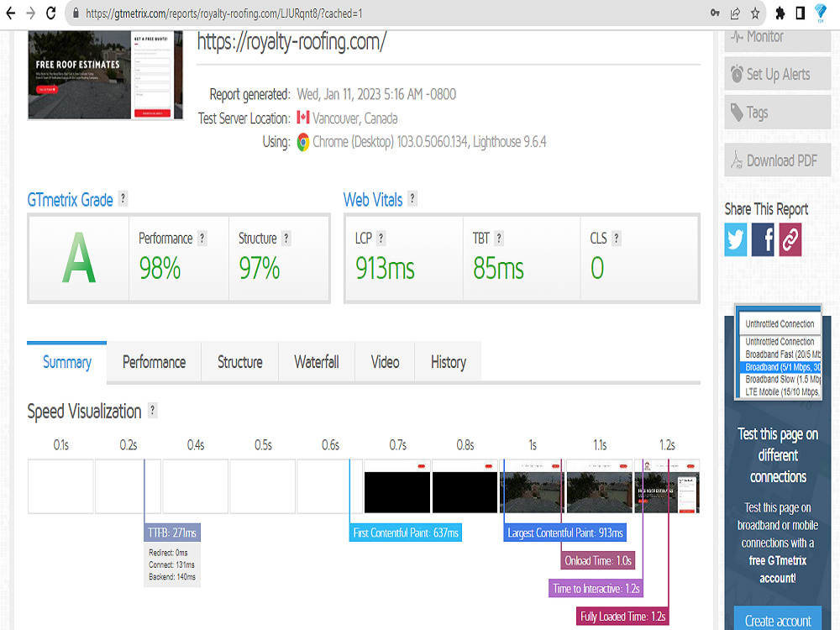Click the 97% Structure score

coord(260,269)
